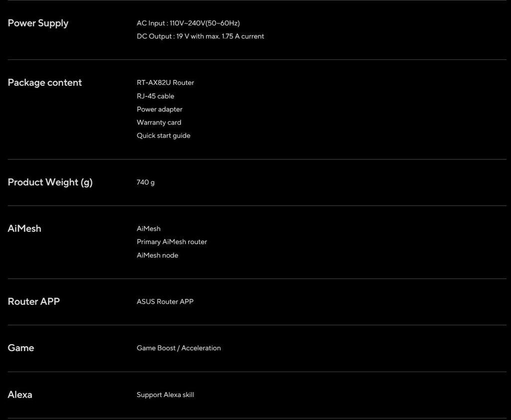The width and height of the screenshot is (511, 420).
Task: Select Game Boost / Acceleration text
Action: pyautogui.click(x=179, y=348)
